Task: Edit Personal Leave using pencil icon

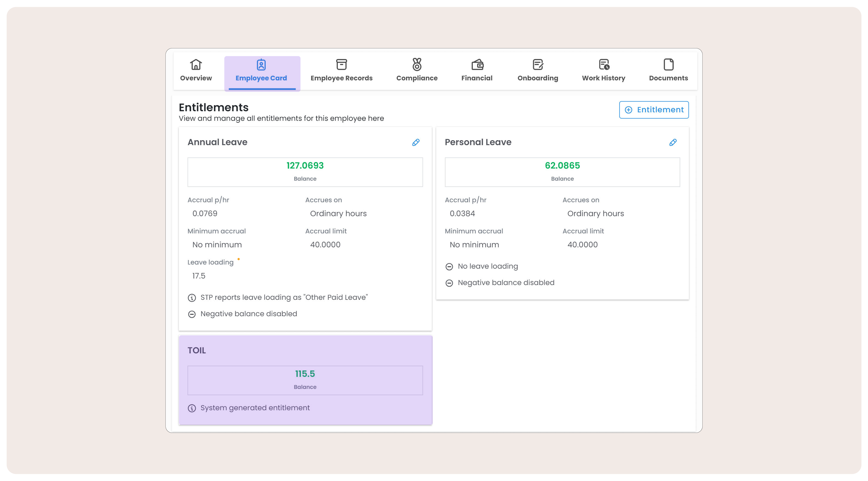Action: click(x=673, y=142)
